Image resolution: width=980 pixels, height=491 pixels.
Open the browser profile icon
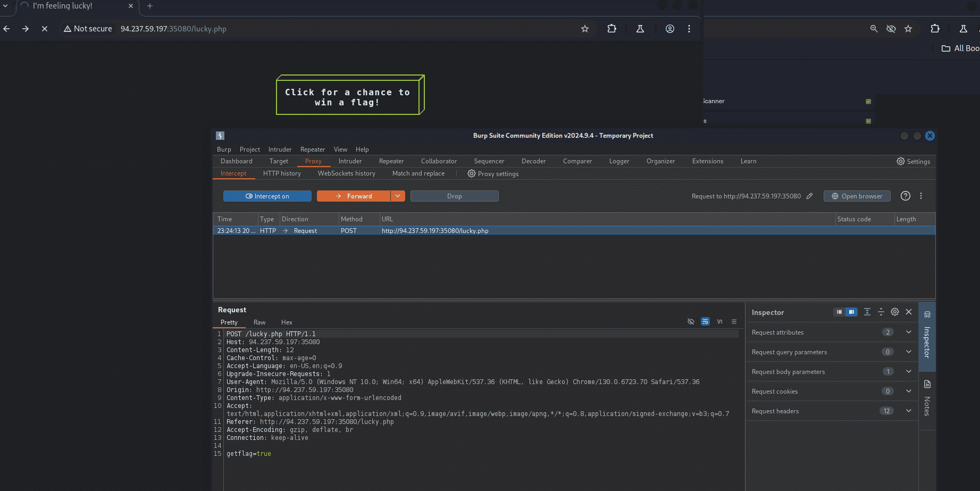coord(670,29)
